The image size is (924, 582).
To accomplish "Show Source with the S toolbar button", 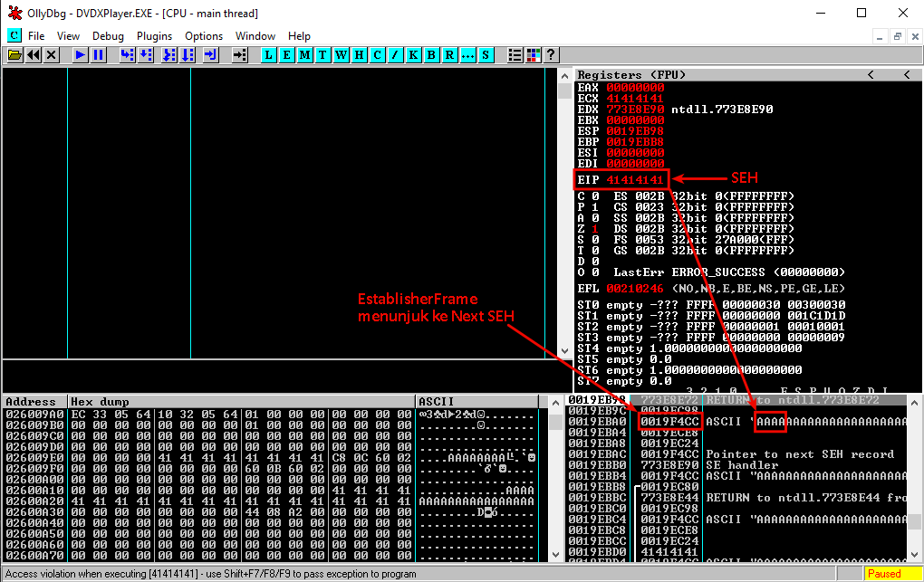I will pos(486,55).
